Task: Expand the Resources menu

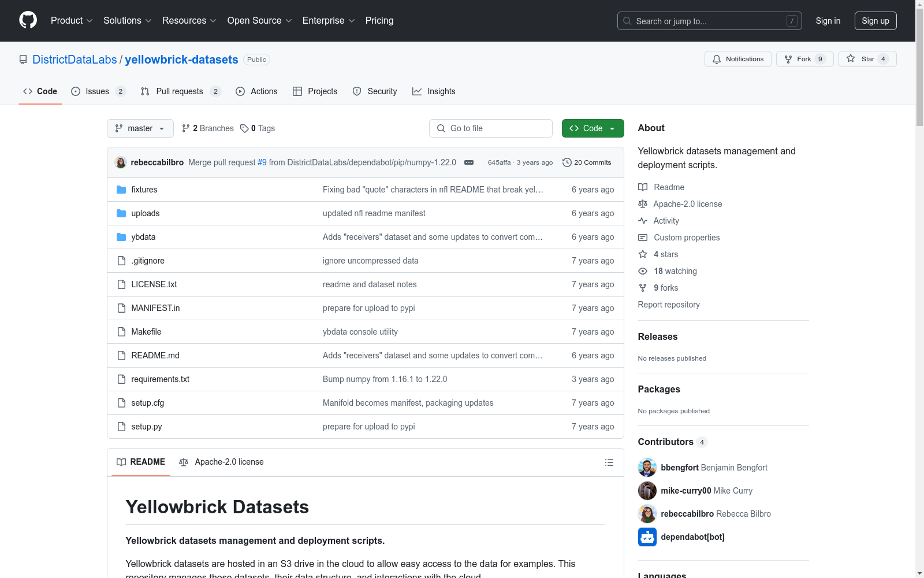Action: click(x=189, y=21)
